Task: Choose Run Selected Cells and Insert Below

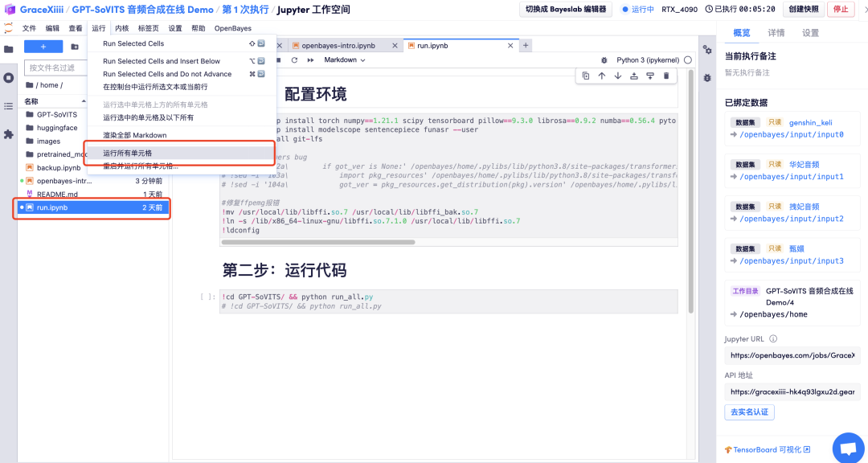Action: pos(182,61)
